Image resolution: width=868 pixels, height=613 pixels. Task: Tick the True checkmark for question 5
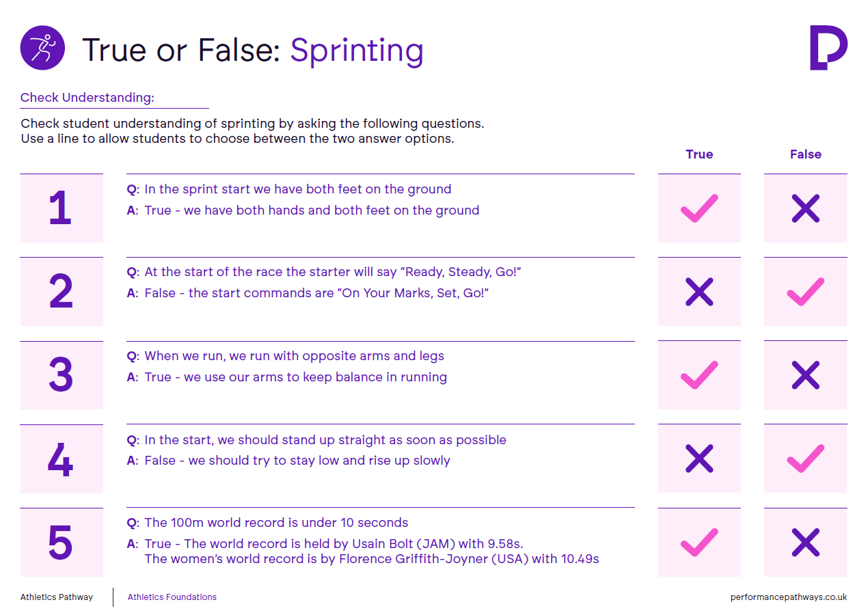click(699, 543)
